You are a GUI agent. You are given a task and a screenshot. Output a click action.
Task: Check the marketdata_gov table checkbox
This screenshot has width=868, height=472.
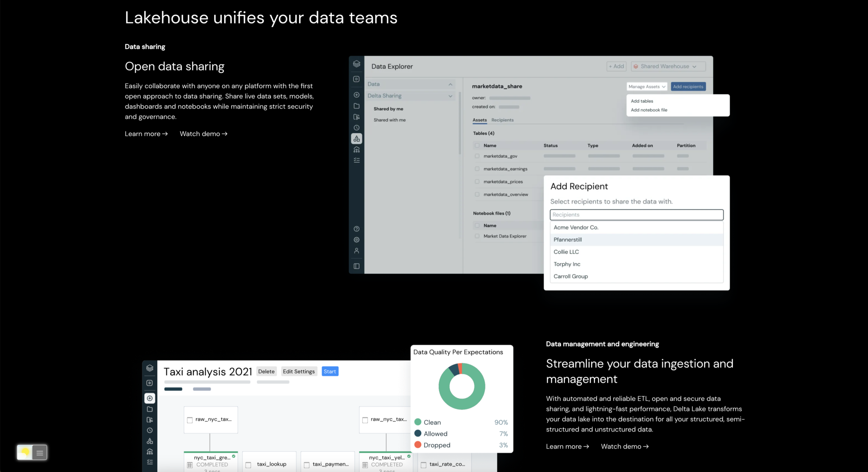click(x=477, y=156)
